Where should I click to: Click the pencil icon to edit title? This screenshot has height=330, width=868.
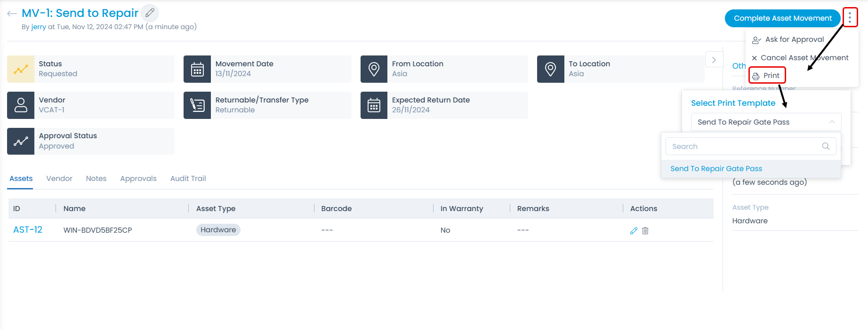pyautogui.click(x=150, y=13)
